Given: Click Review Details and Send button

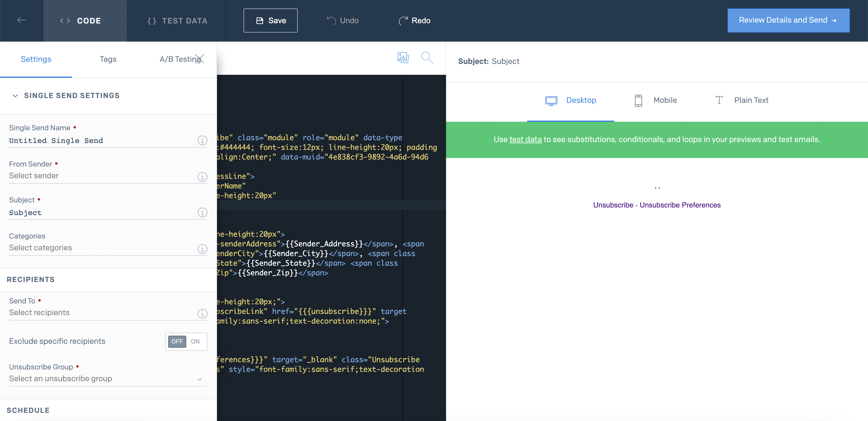Looking at the screenshot, I should point(788,20).
